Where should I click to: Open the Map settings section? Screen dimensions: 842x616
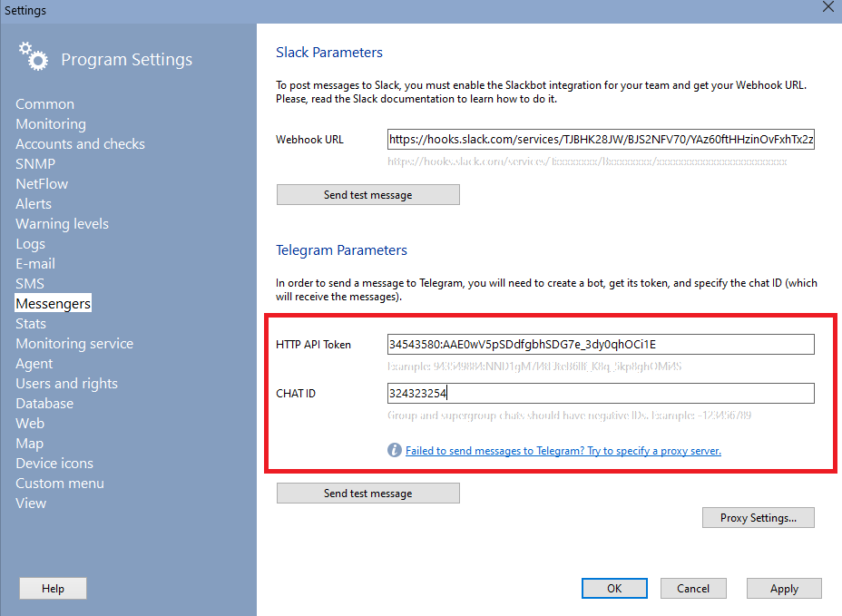(30, 444)
